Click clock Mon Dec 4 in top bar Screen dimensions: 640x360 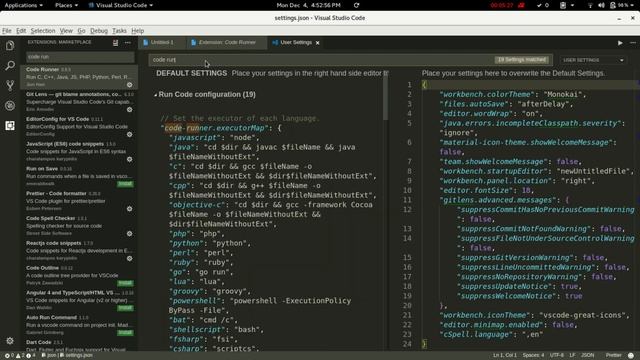[x=309, y=5]
